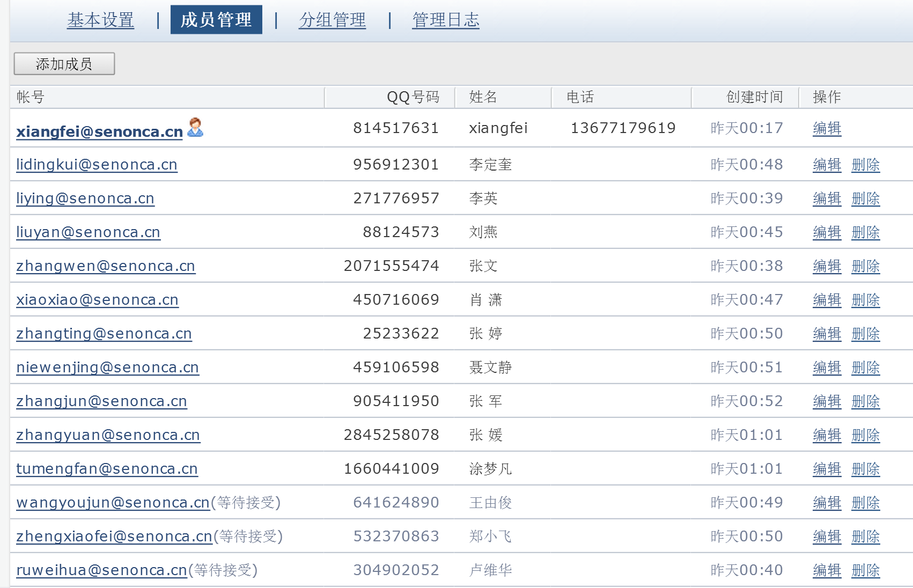This screenshot has height=588, width=913.
Task: Delete member 张文
Action: pos(866,266)
